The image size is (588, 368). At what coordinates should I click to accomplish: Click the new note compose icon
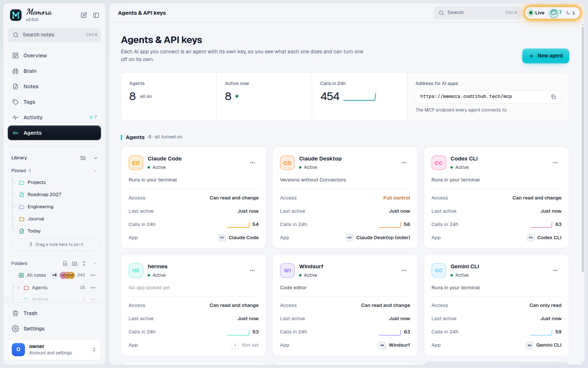84,15
